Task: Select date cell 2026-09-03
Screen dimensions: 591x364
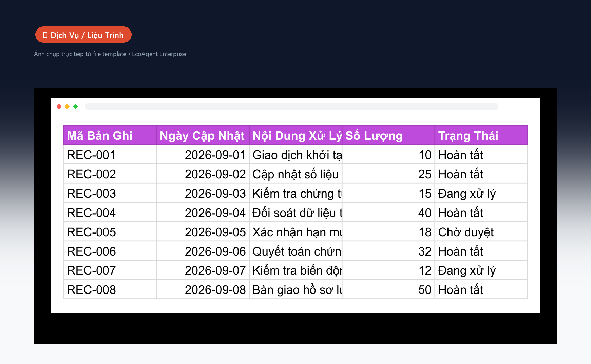Action: tap(203, 193)
